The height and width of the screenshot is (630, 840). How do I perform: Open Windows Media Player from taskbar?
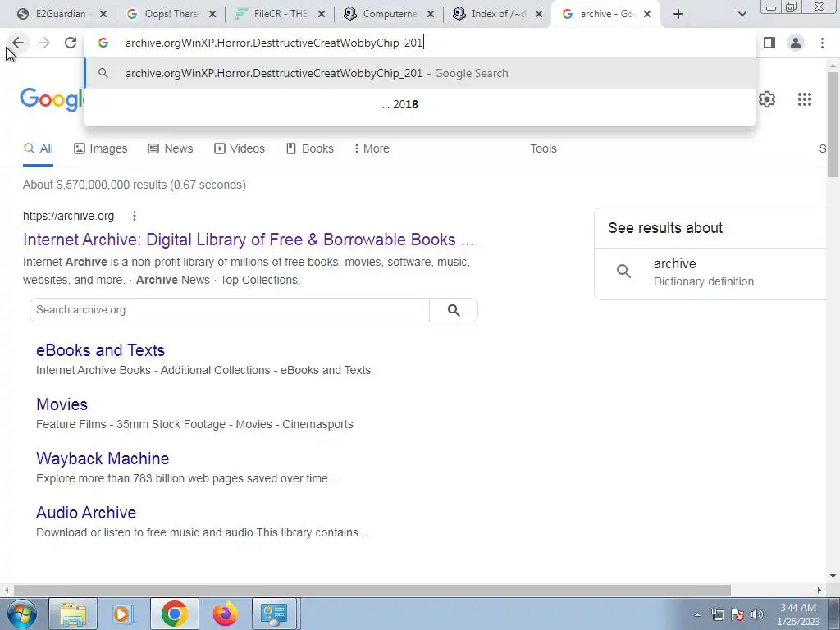click(123, 614)
